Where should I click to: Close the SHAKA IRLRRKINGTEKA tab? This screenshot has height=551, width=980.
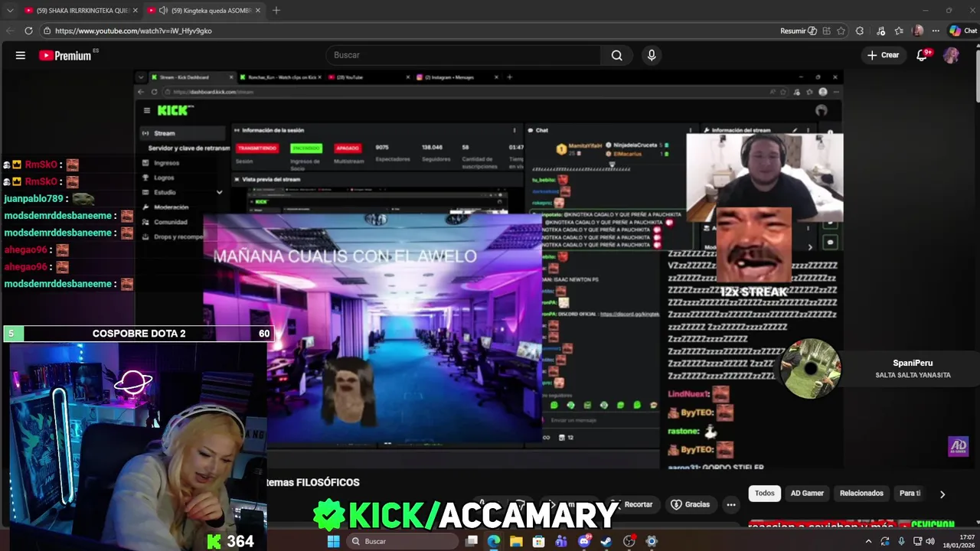coord(136,11)
